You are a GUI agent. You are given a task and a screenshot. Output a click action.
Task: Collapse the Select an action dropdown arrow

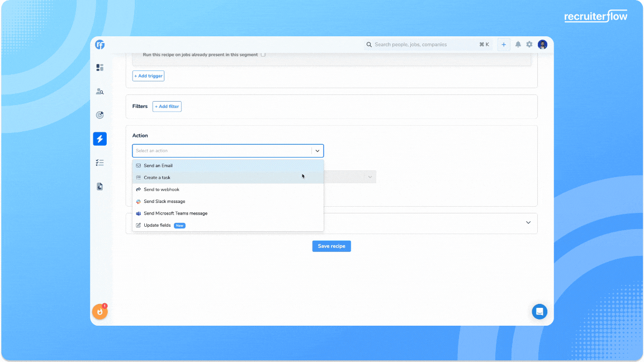(318, 151)
